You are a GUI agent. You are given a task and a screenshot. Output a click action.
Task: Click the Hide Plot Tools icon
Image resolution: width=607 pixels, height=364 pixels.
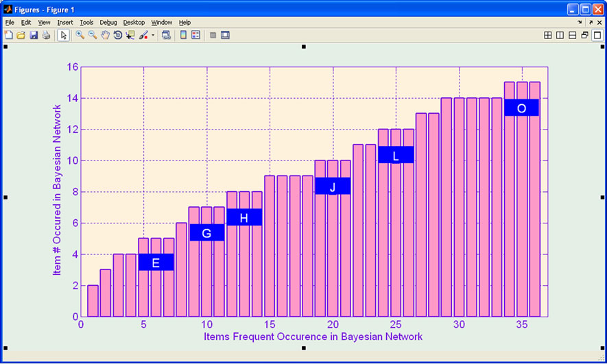coord(213,35)
